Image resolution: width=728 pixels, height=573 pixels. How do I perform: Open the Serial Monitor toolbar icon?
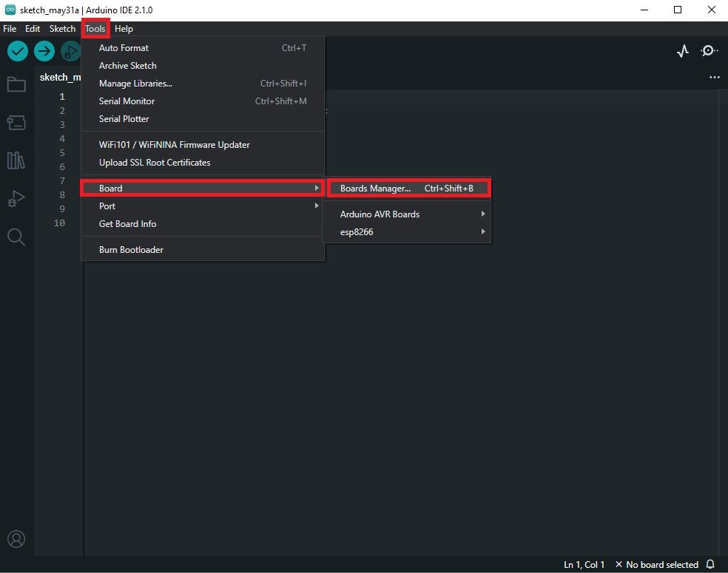click(x=709, y=51)
